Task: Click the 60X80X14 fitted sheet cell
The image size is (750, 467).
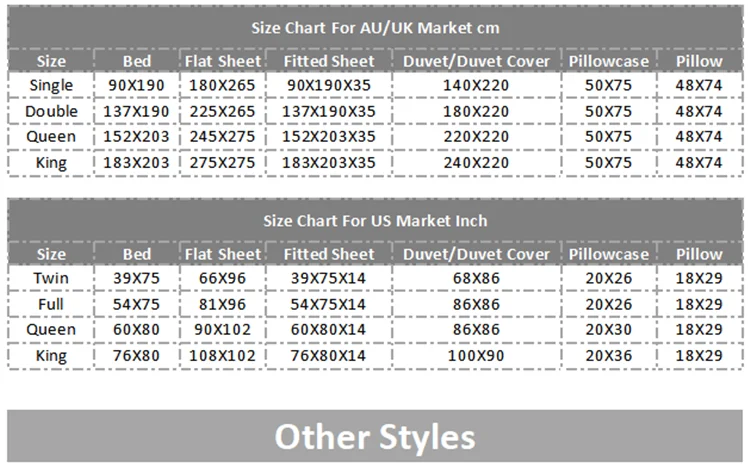Action: coord(331,329)
